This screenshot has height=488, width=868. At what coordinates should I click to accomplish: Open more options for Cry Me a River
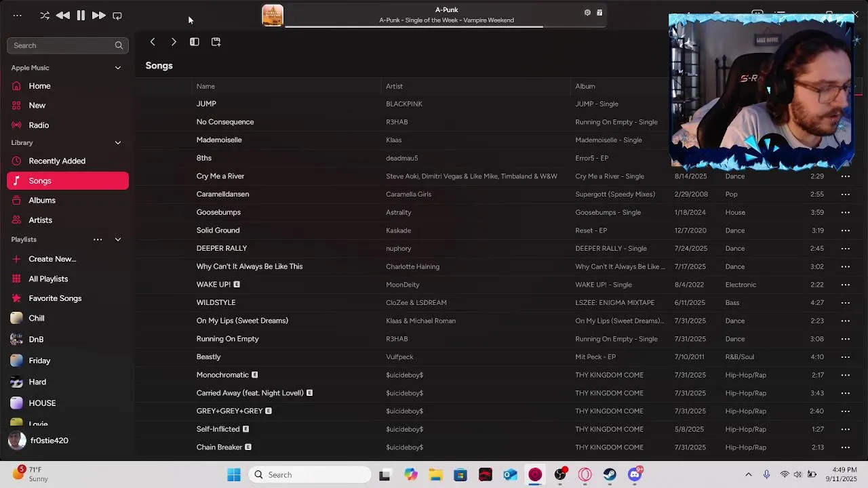click(845, 176)
